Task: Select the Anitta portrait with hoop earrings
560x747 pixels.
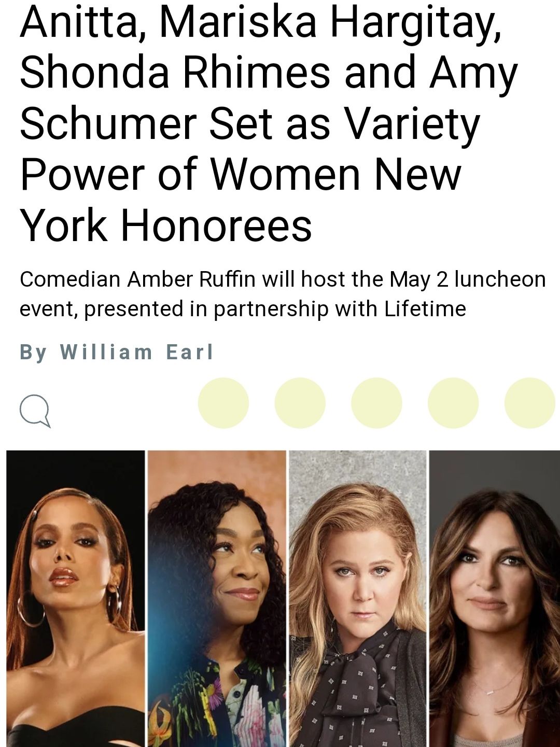Action: (x=76, y=598)
